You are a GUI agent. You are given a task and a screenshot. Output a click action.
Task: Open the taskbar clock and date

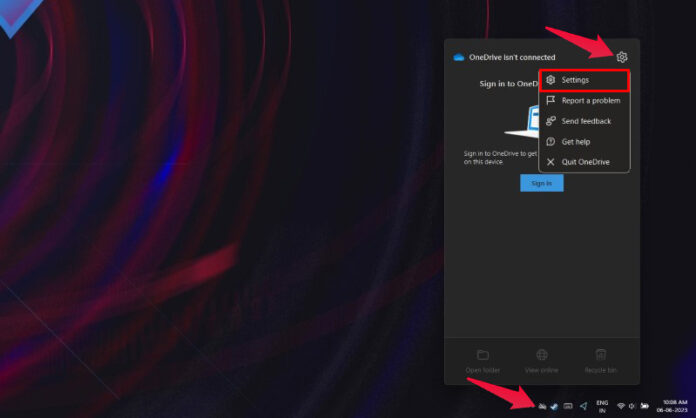[x=673, y=406]
